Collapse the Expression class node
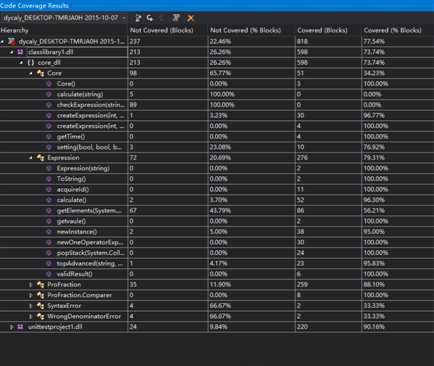Viewport: 434px width, 366px height. coord(31,158)
